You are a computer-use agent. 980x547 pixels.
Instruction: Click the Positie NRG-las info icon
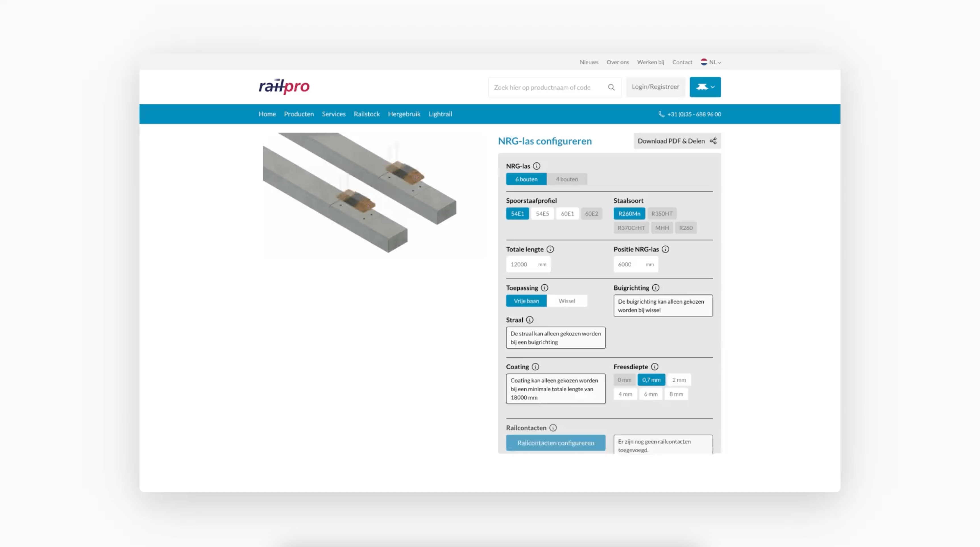tap(665, 249)
